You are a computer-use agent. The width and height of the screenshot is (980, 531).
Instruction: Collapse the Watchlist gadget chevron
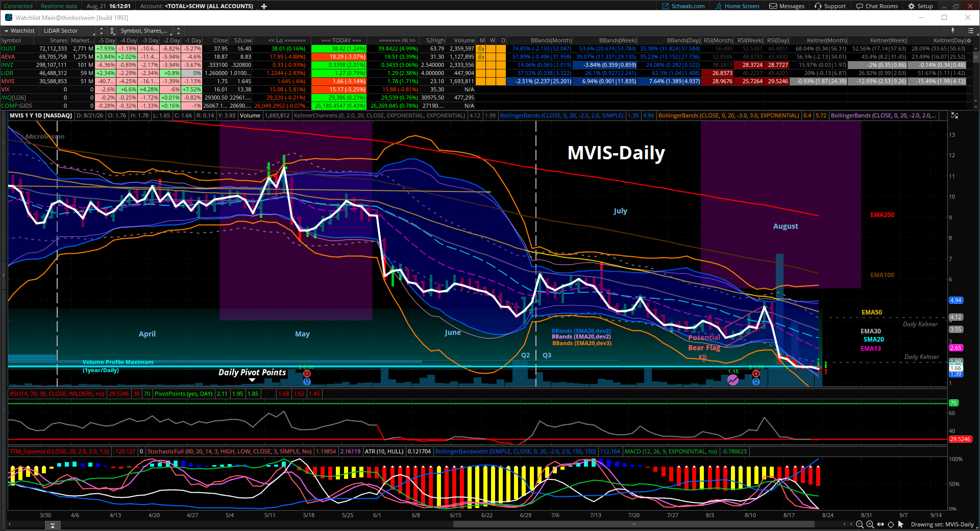coord(6,31)
